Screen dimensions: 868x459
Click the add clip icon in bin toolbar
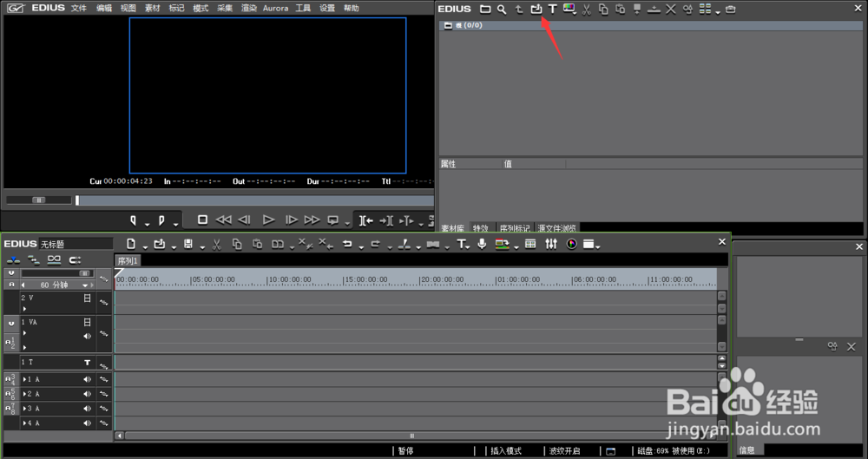click(x=536, y=9)
